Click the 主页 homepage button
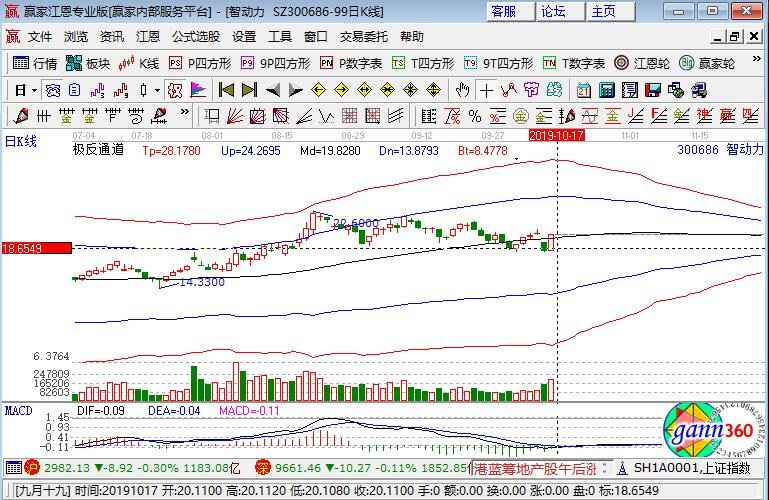Screen dimensions: 769x500 click(610, 11)
